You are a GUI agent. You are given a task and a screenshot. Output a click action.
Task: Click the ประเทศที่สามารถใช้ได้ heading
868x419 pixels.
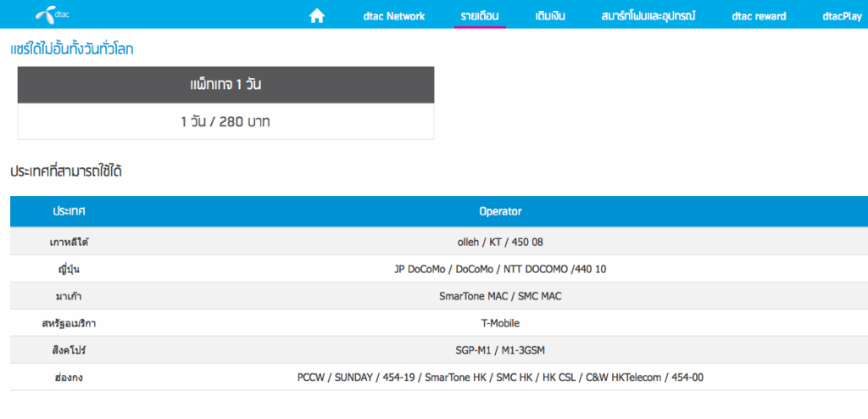(x=66, y=172)
